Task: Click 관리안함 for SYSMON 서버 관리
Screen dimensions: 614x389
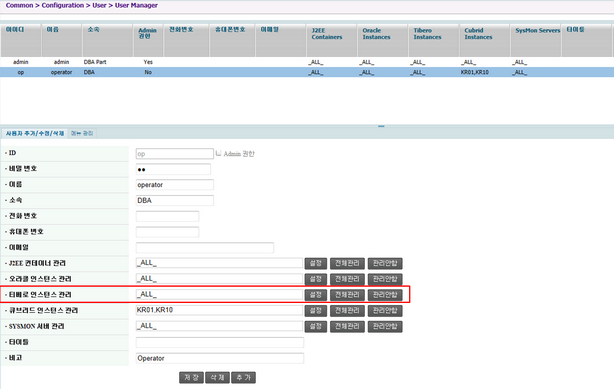Action: [385, 326]
